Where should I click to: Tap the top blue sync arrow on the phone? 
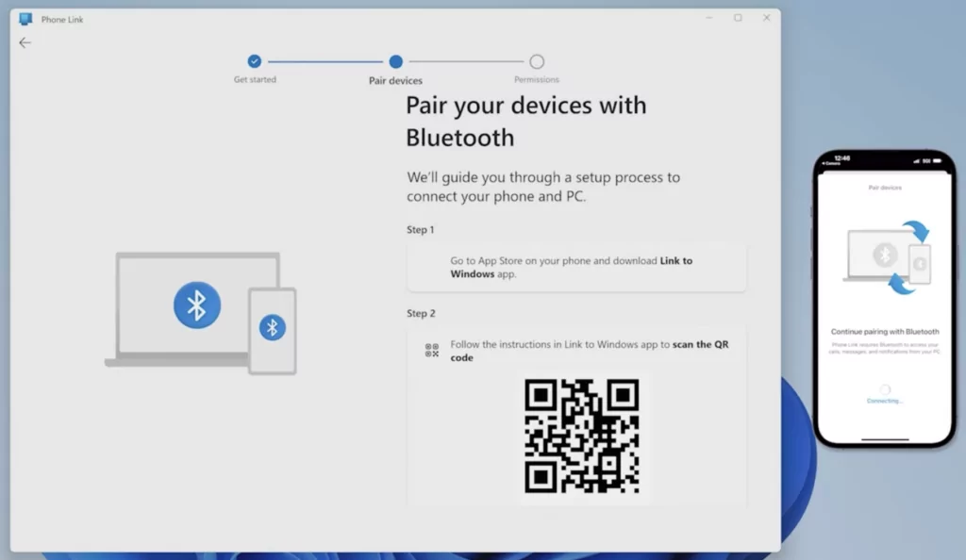(x=914, y=231)
